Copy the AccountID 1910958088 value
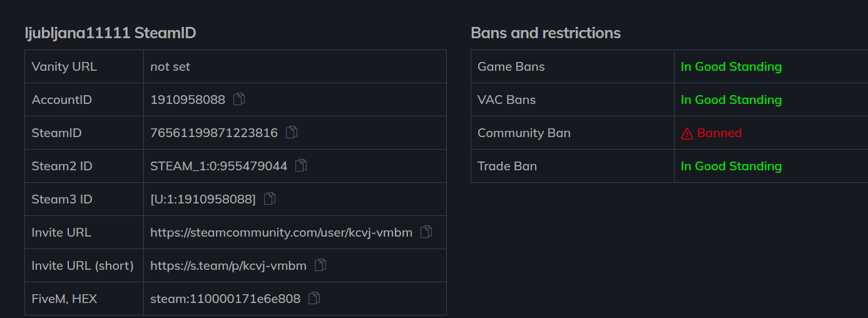868x318 pixels. [238, 99]
